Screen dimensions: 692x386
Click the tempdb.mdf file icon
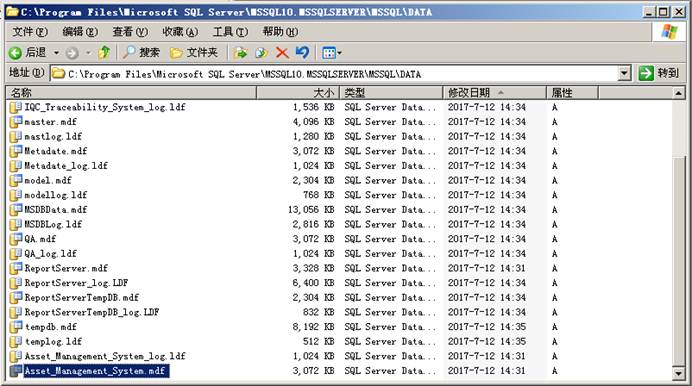point(16,326)
